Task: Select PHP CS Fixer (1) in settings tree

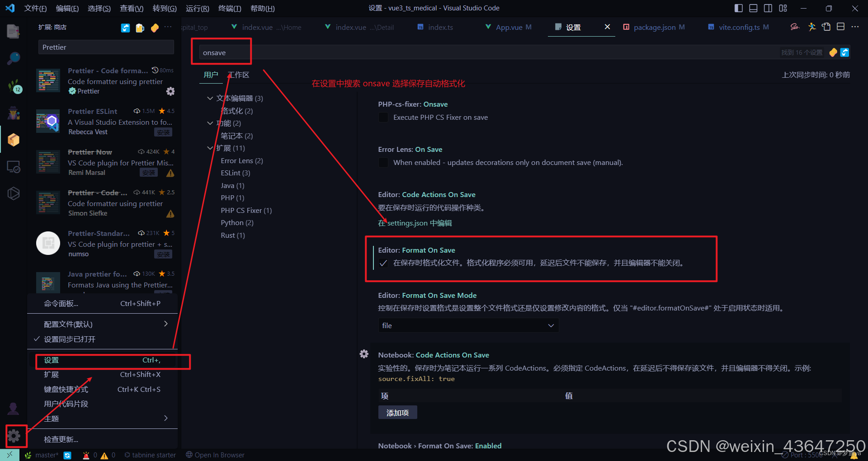Action: click(x=246, y=211)
